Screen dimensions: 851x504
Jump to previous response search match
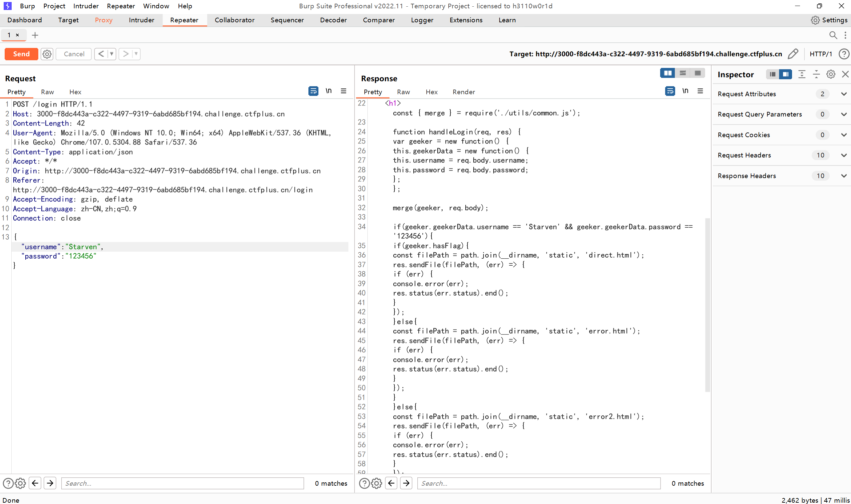[x=391, y=483]
